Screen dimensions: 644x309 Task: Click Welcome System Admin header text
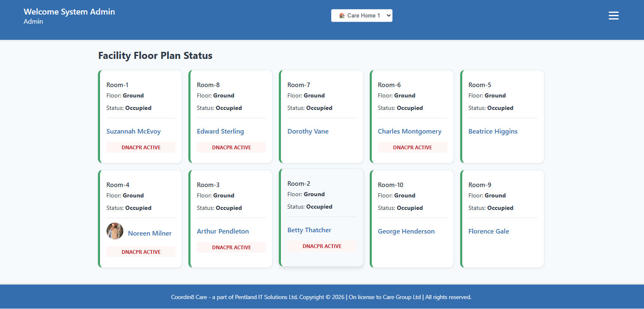click(x=69, y=12)
